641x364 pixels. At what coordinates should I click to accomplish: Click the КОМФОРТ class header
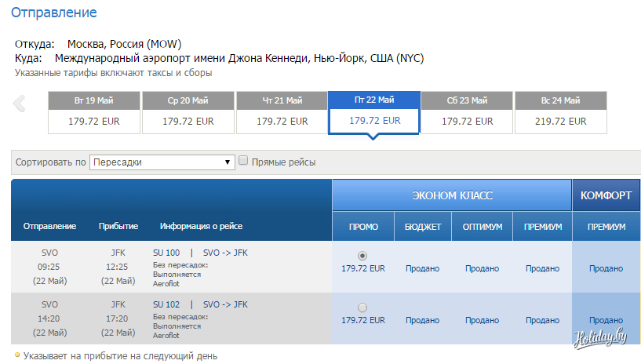(x=606, y=195)
